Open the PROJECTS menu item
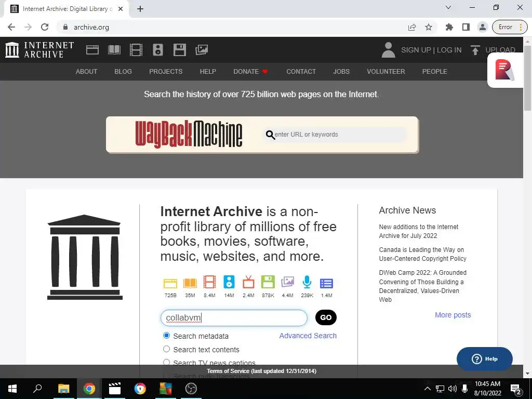This screenshot has width=532, height=399. pos(166,72)
